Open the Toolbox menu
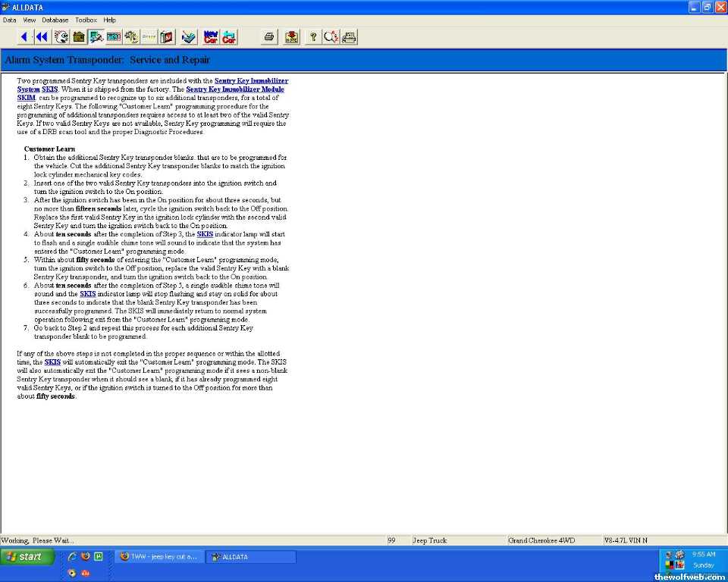Image resolution: width=728 pixels, height=582 pixels. tap(86, 20)
